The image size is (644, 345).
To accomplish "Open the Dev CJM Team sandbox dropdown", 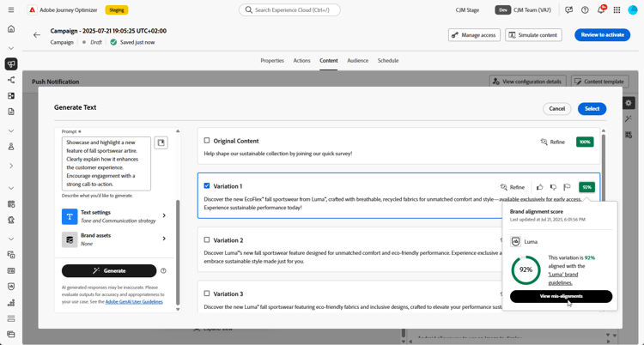I will (523, 9).
